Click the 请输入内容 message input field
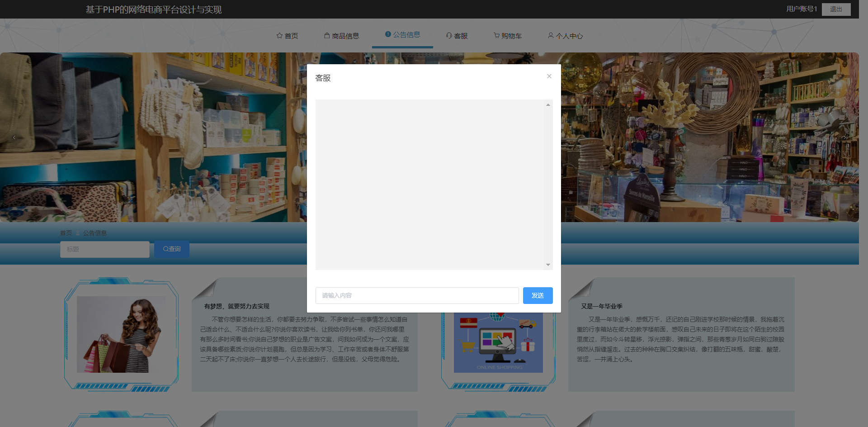This screenshot has width=868, height=427. pos(417,295)
